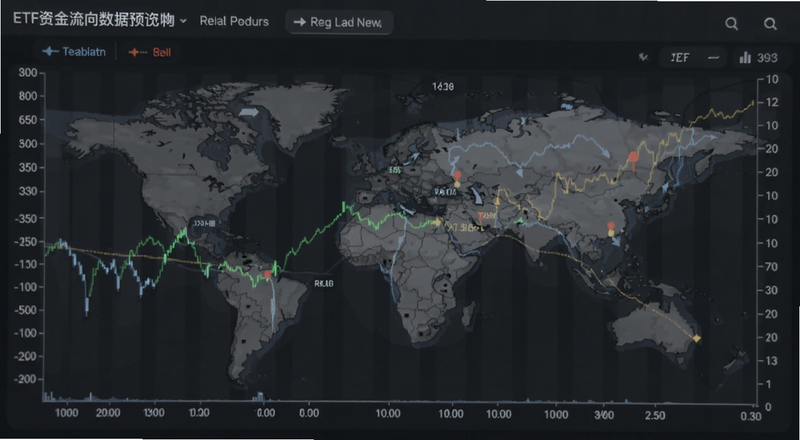This screenshot has height=440, width=800.
Task: Click the dash icon inside JEF box
Action: [714, 58]
